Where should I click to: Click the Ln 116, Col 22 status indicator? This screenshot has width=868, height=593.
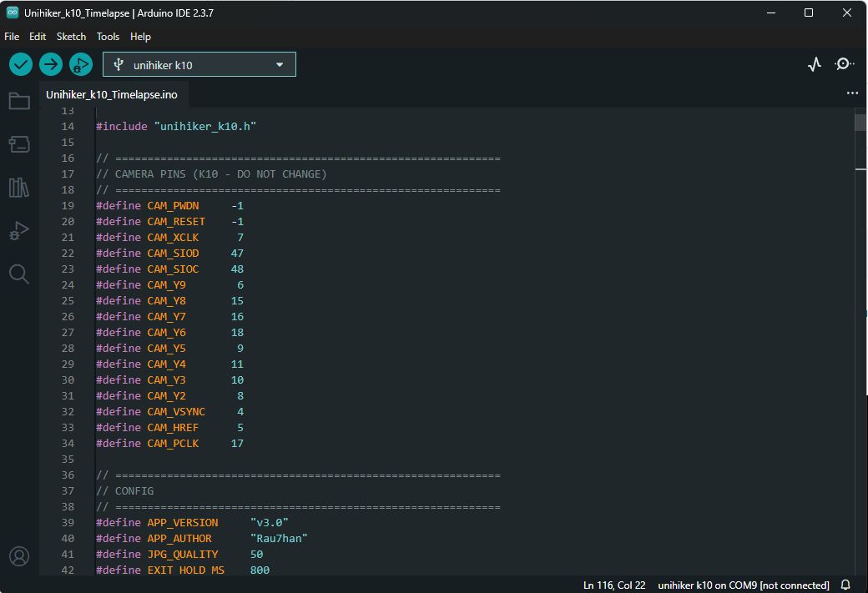click(614, 585)
